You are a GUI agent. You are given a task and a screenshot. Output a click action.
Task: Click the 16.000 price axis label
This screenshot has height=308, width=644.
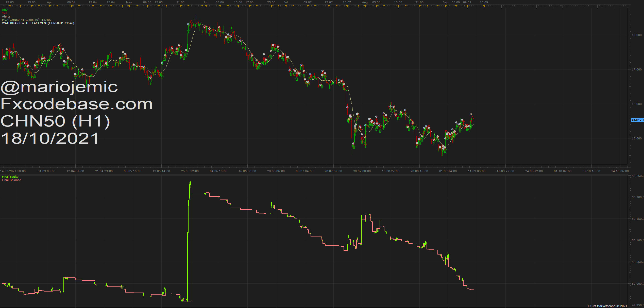(637, 104)
